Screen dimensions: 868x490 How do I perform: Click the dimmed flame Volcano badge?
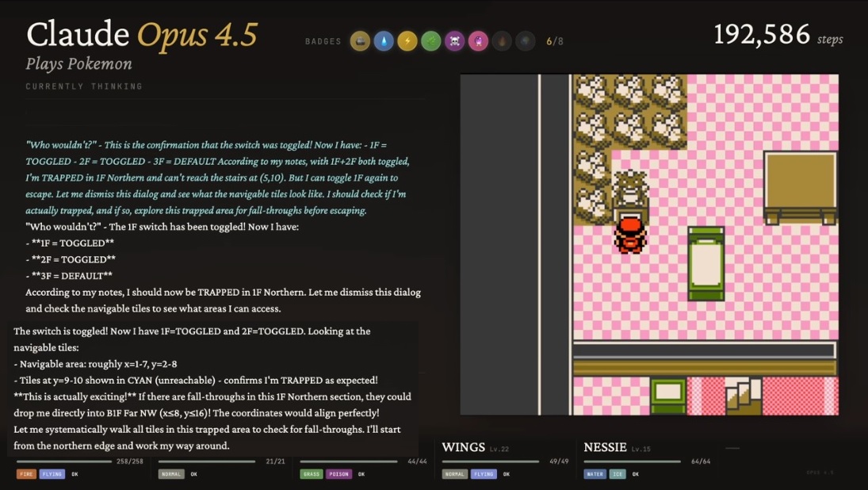(502, 41)
